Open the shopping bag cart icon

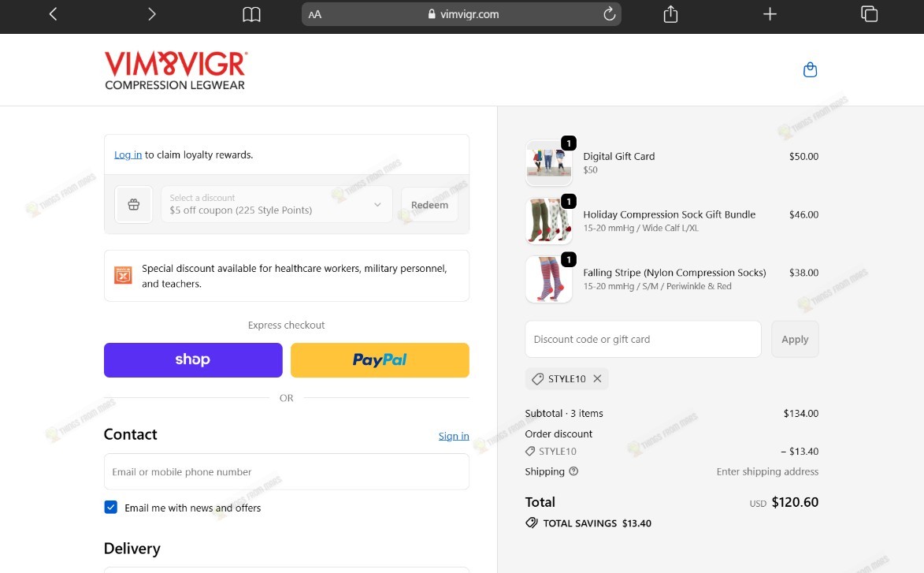pyautogui.click(x=811, y=69)
